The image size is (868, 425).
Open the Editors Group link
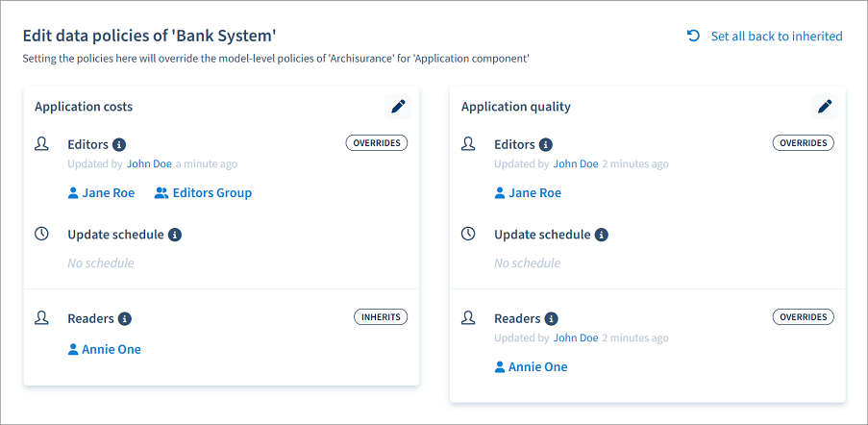point(203,193)
